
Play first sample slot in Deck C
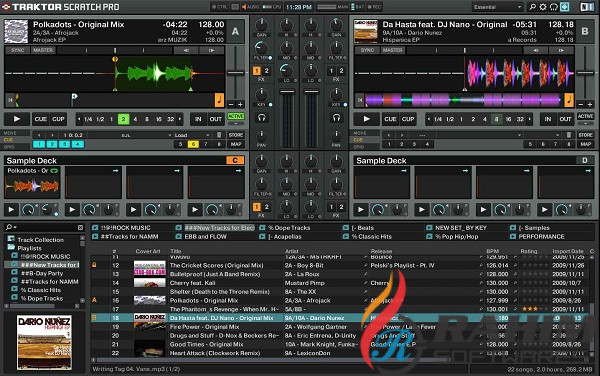coord(11,209)
